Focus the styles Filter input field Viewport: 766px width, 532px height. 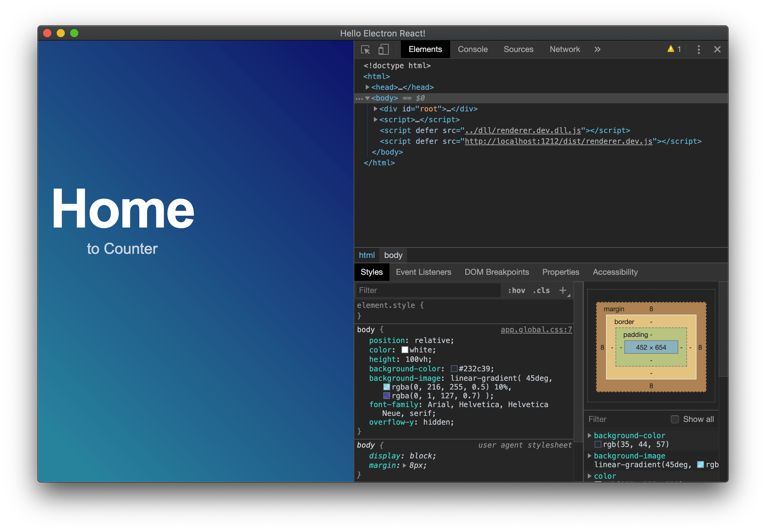click(x=428, y=290)
